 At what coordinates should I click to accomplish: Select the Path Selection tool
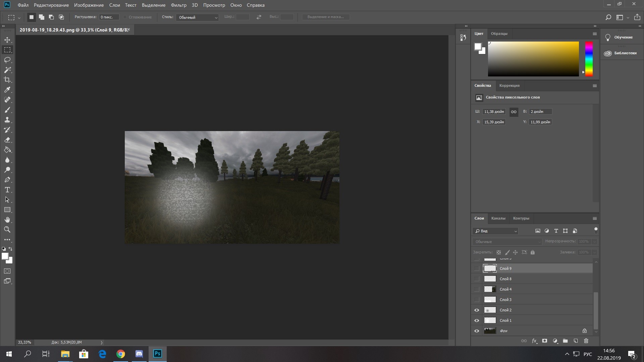7,200
